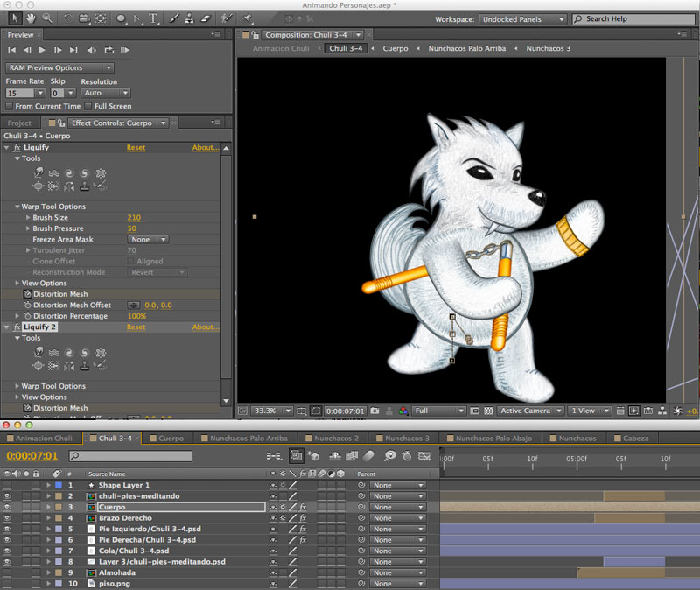Screen dimensions: 700x590
Task: Click Distortion Percentage value 100%
Action: (x=136, y=316)
